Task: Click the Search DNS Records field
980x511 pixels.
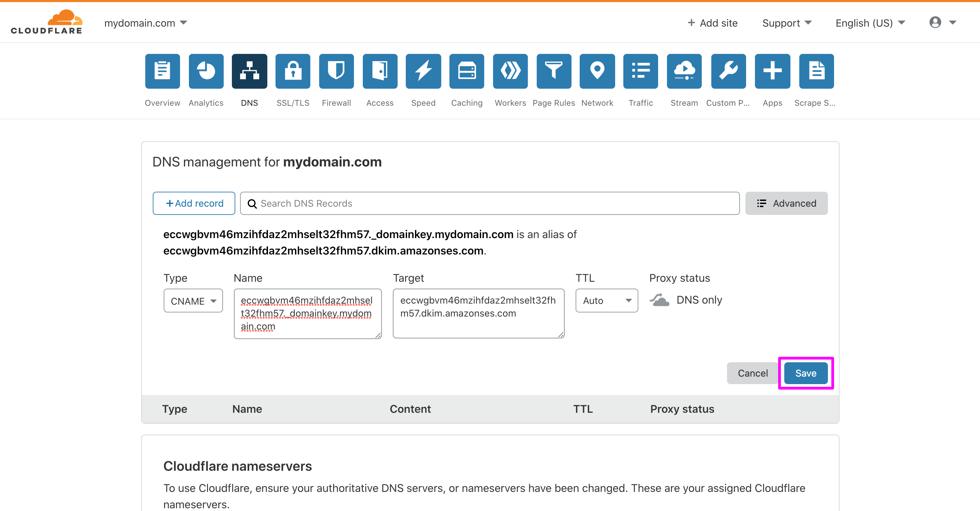Action: [489, 203]
